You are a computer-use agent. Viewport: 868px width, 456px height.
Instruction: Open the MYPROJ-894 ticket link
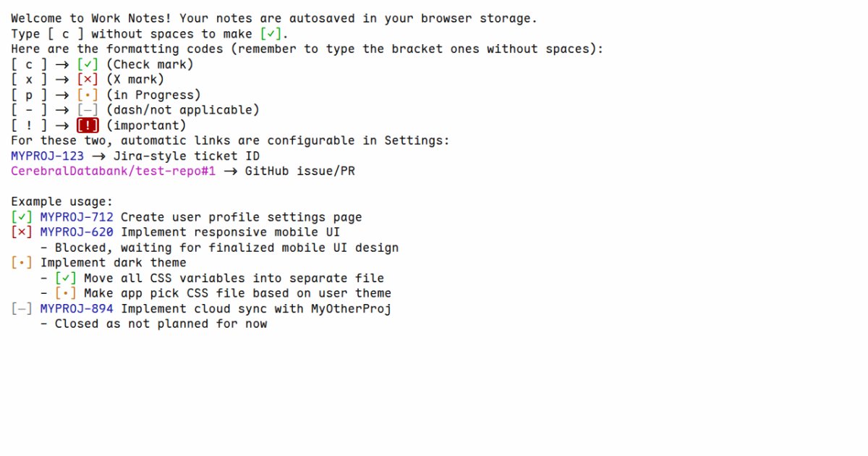pos(77,308)
